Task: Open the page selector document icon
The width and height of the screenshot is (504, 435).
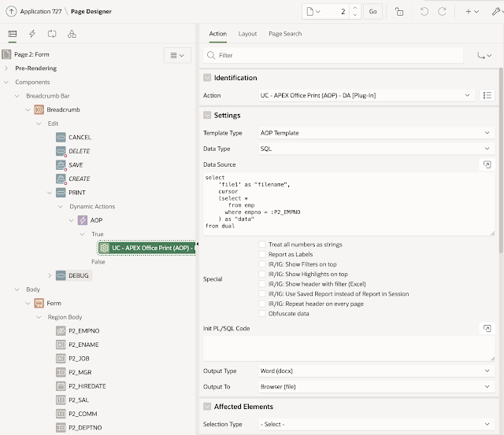Action: click(313, 12)
